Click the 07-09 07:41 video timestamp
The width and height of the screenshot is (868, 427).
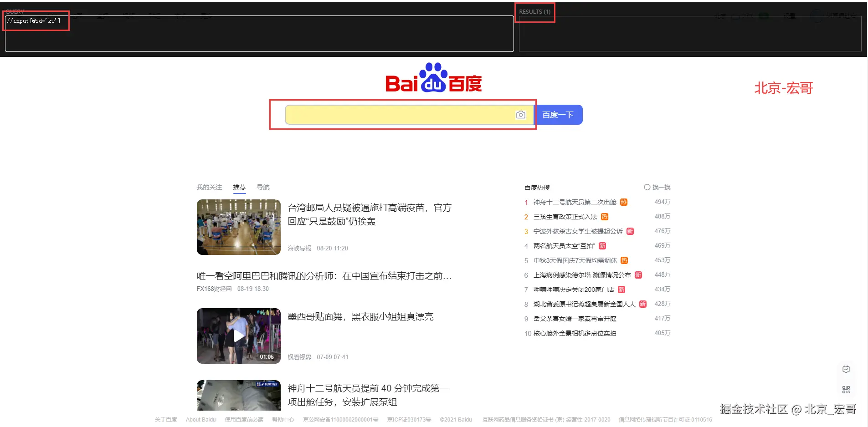pyautogui.click(x=333, y=357)
